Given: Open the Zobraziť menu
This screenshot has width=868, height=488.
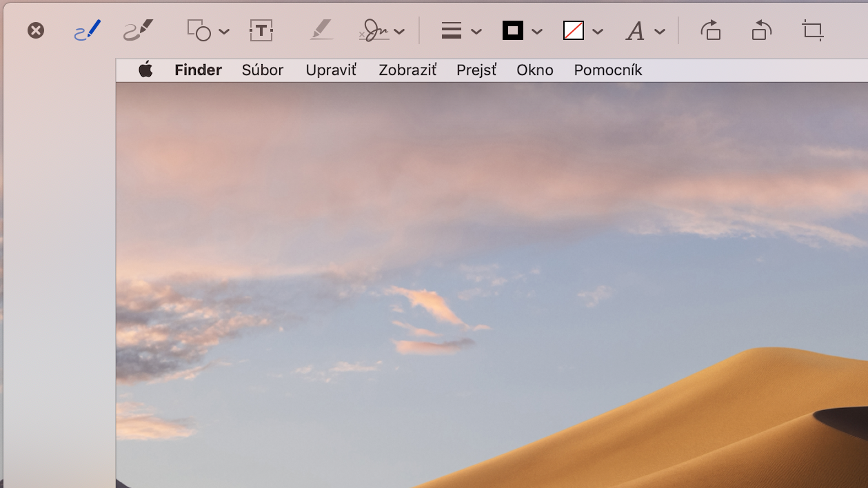Looking at the screenshot, I should 407,70.
